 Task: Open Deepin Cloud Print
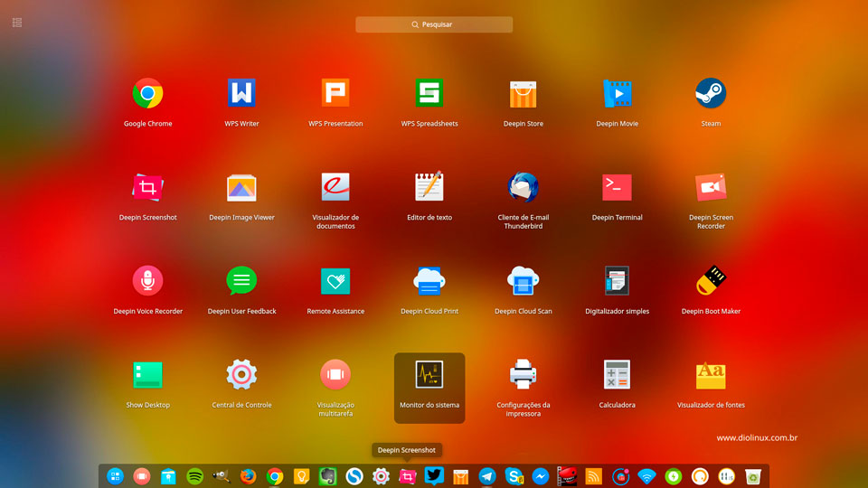tap(429, 281)
